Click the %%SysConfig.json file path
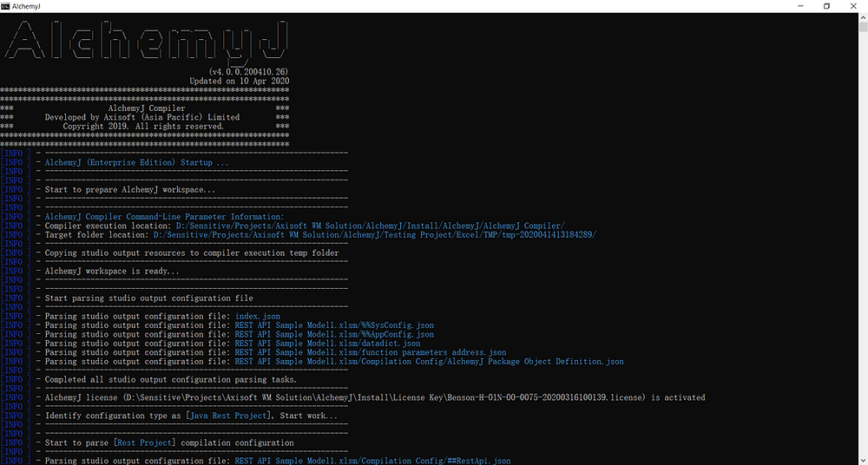Screen dimensions: 868x465 (x=334, y=325)
